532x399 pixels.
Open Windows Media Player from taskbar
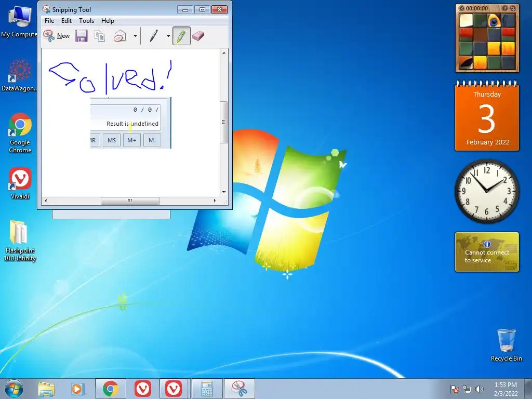click(77, 389)
